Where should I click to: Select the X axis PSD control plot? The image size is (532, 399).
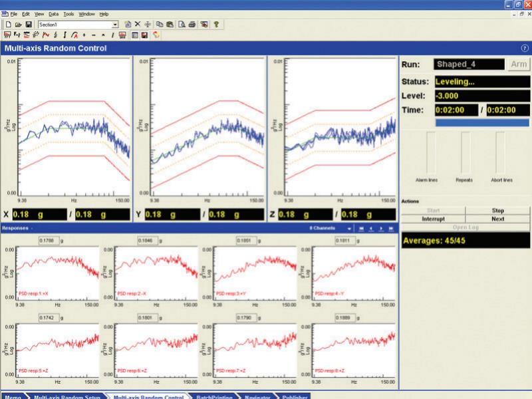[x=74, y=127]
